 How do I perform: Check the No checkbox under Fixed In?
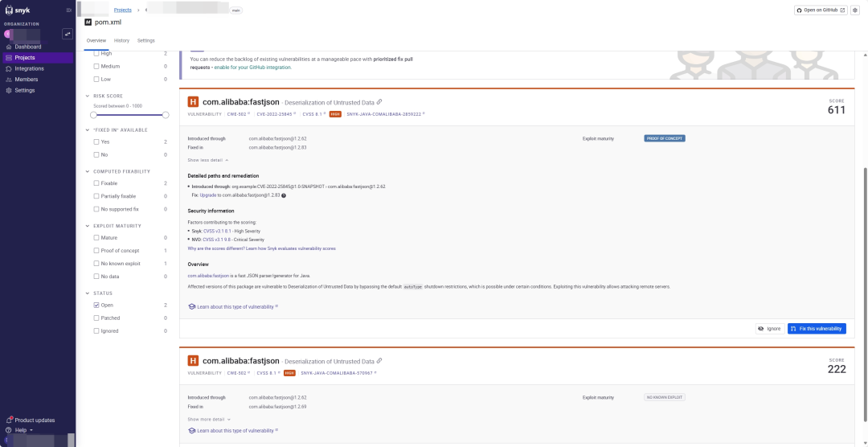click(96, 154)
